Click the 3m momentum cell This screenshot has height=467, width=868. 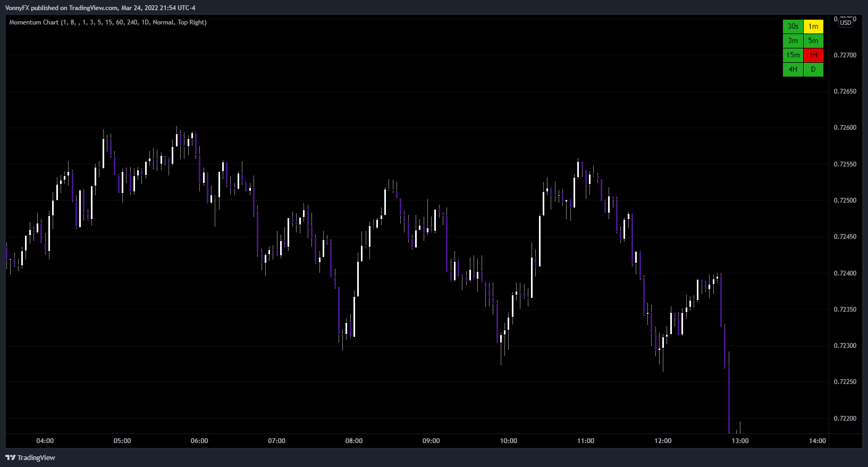point(793,41)
